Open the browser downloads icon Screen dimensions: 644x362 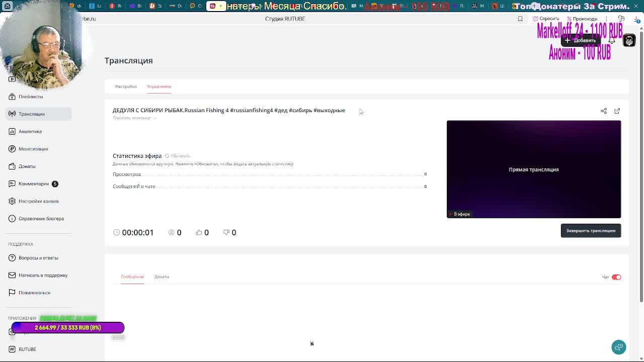637,19
